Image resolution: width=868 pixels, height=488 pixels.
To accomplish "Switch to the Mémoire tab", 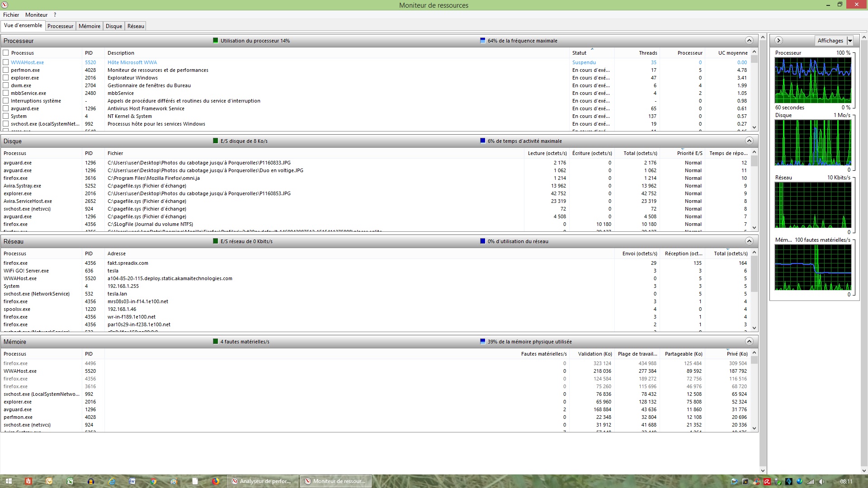I will pos(90,26).
